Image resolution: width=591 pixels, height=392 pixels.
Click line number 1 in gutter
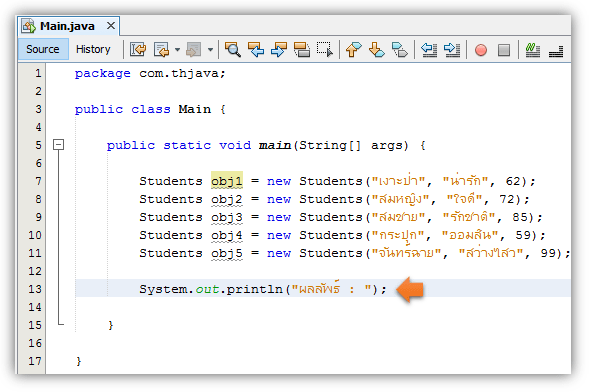pos(38,73)
